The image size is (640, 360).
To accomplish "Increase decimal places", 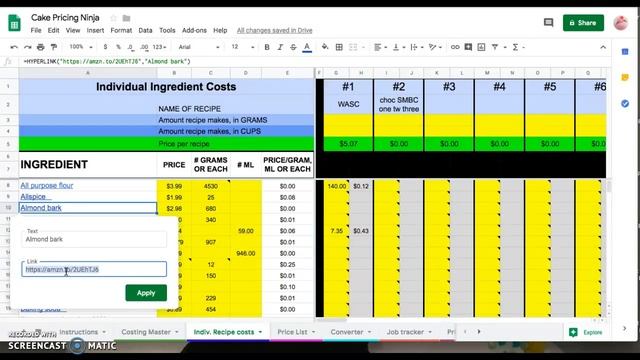I will [x=144, y=47].
